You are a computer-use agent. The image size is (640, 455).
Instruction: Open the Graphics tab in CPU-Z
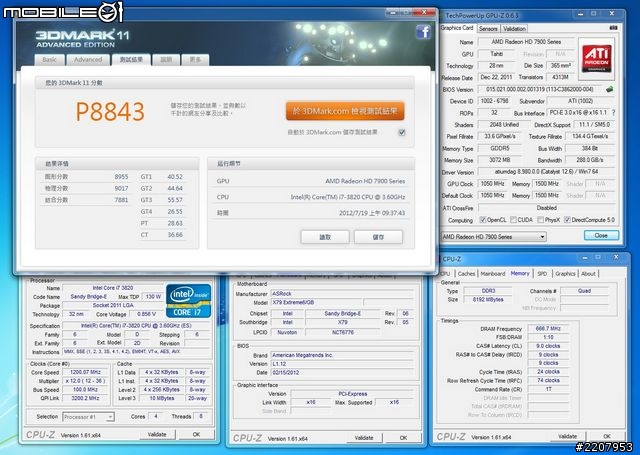(x=565, y=274)
